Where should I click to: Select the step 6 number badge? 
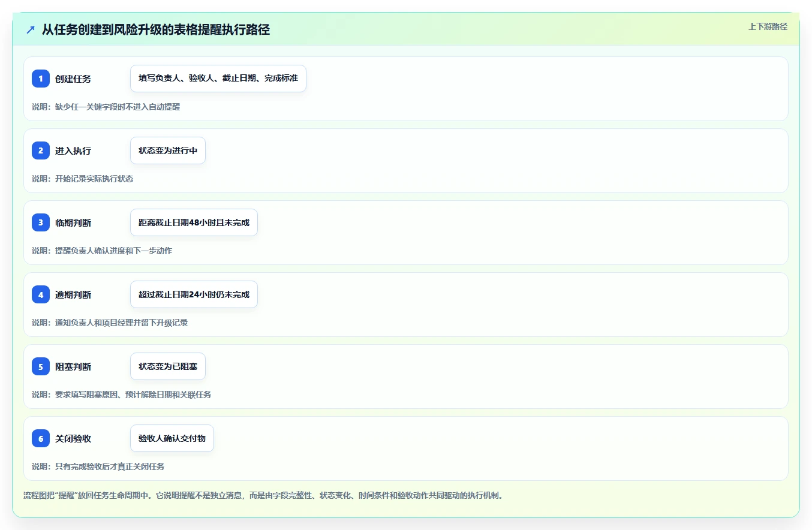click(41, 438)
